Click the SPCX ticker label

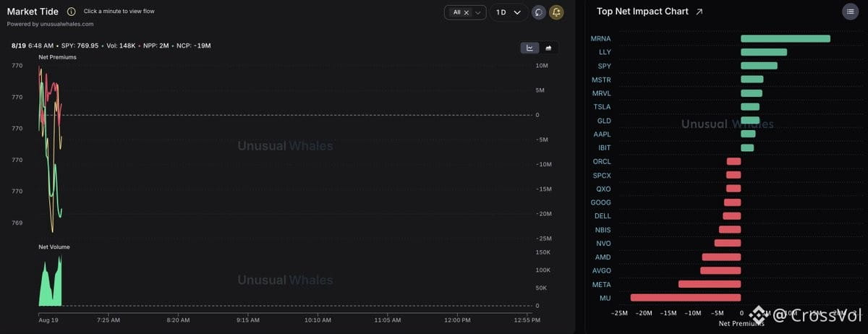pyautogui.click(x=602, y=175)
